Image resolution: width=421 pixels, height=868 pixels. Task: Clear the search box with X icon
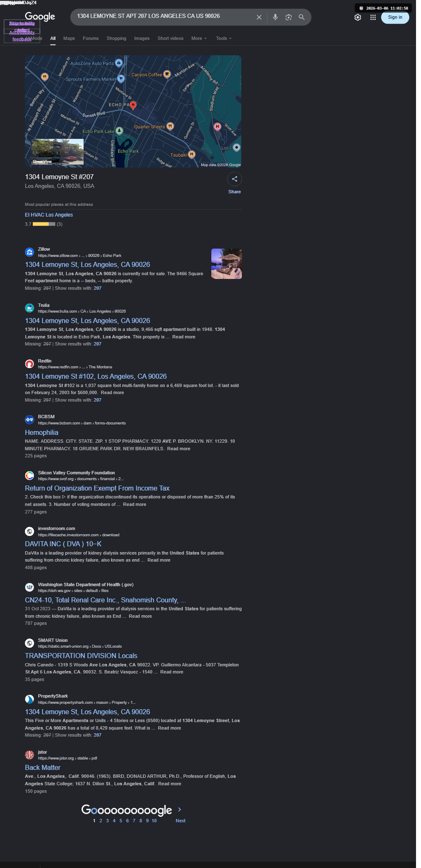tap(259, 17)
